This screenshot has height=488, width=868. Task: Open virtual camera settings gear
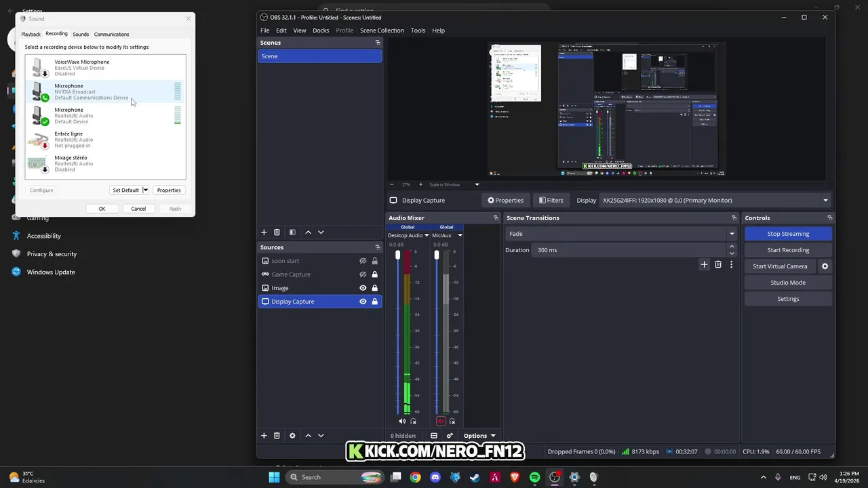point(825,266)
